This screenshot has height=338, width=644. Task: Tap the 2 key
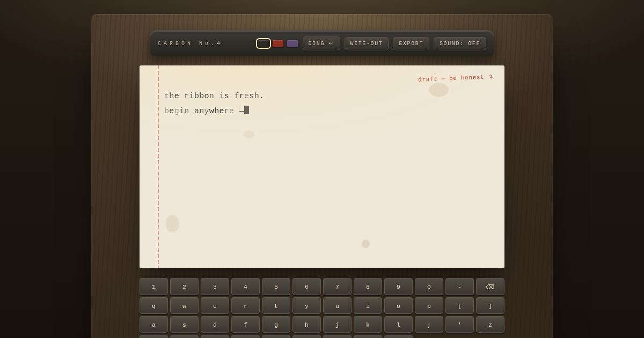pyautogui.click(x=184, y=286)
